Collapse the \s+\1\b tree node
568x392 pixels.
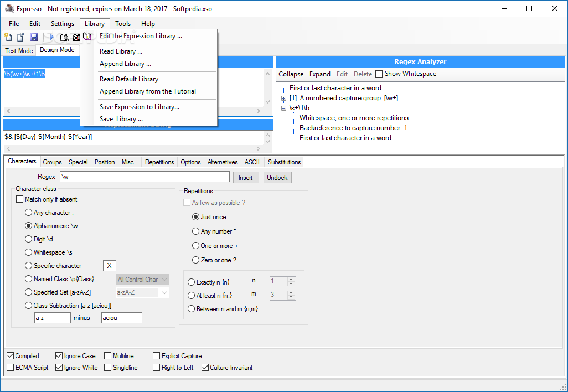coord(283,108)
